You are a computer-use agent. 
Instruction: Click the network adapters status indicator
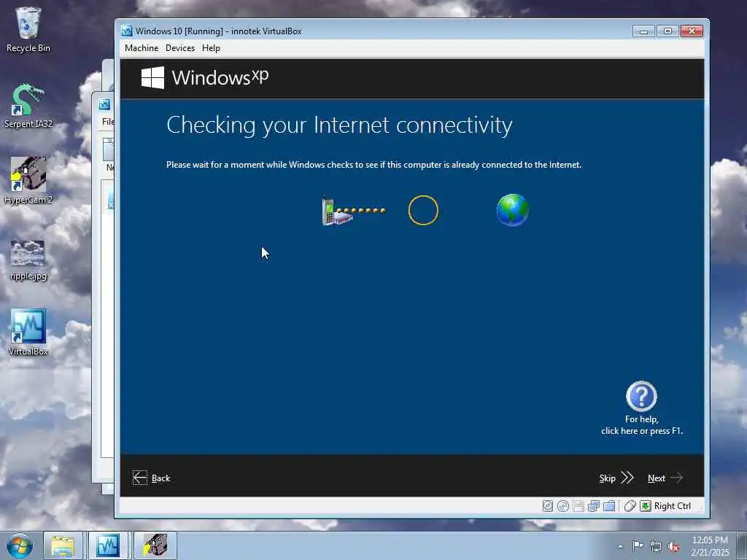(594, 506)
